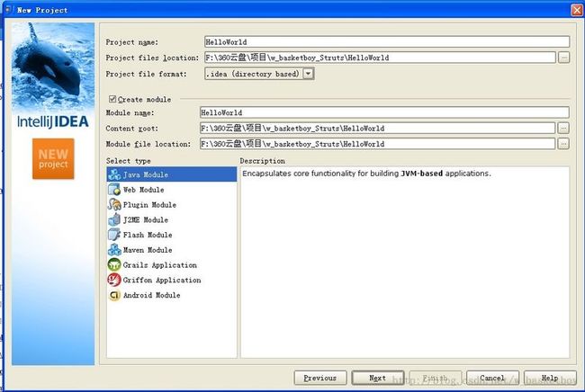Click the Next button

(x=378, y=378)
